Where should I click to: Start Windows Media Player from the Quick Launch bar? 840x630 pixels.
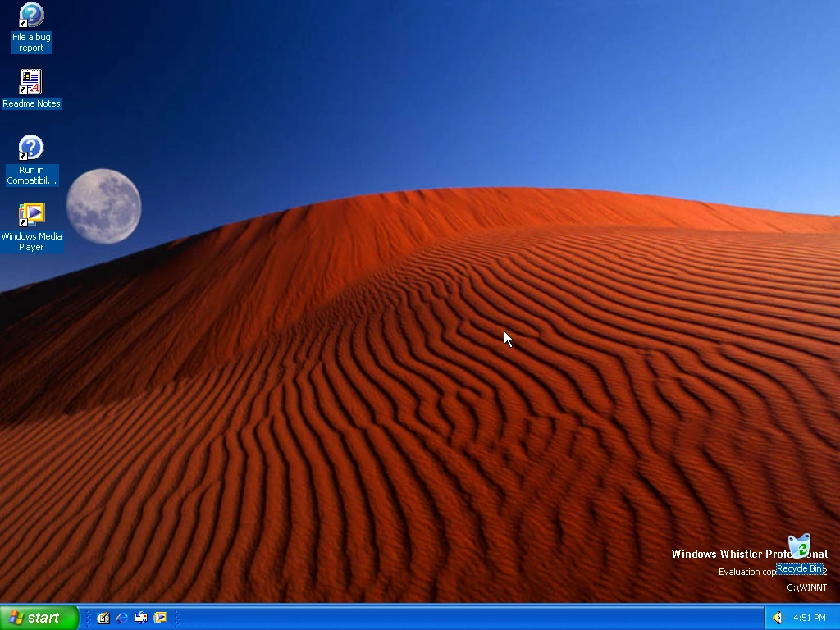point(161,618)
